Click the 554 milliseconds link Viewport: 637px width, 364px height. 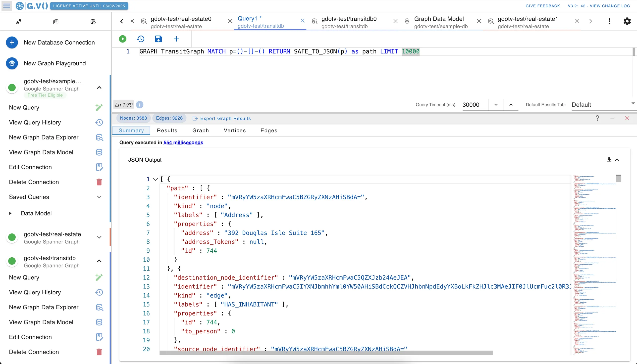click(x=183, y=142)
